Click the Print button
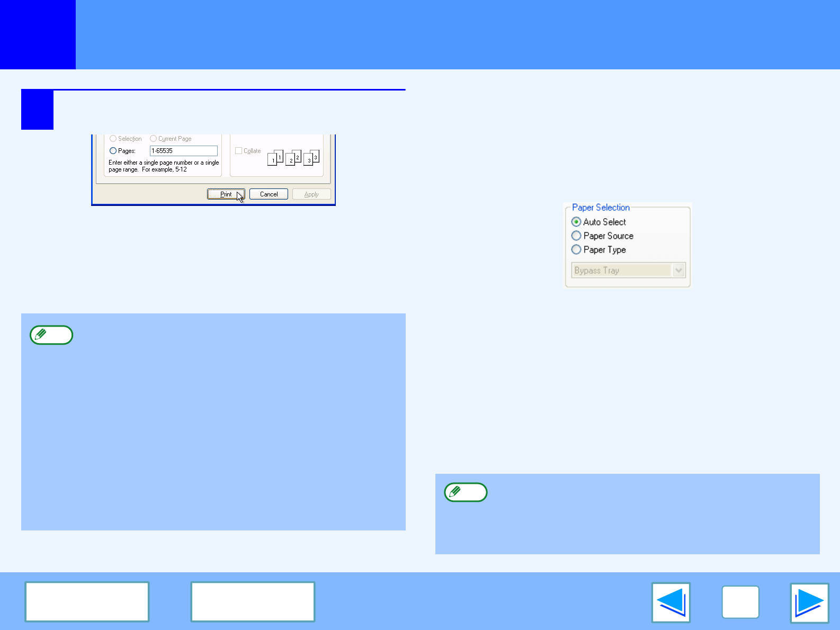The width and height of the screenshot is (840, 630). (226, 194)
